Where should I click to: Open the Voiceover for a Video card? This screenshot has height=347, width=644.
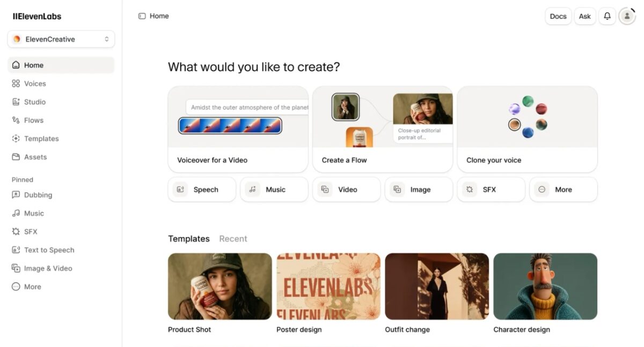tap(238, 129)
